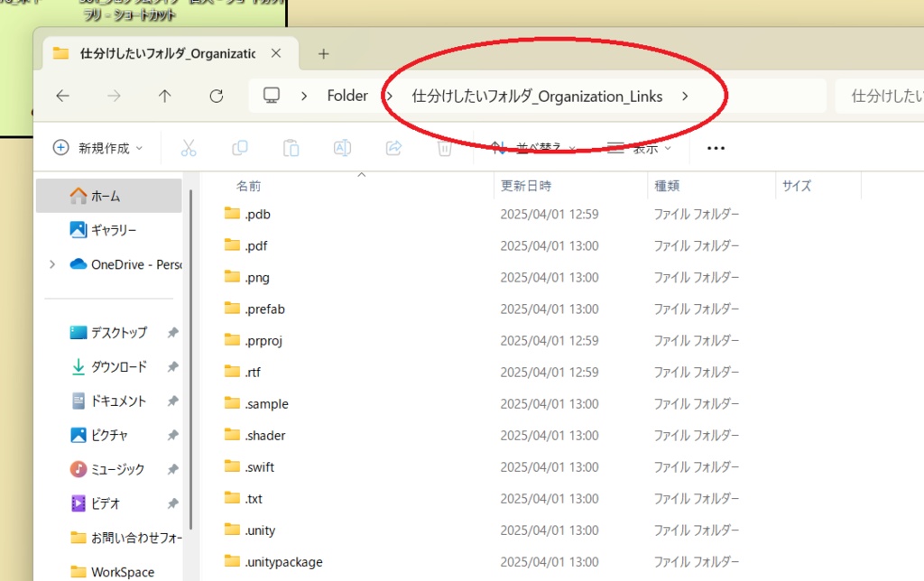
Task: Click the Delete trash icon
Action: pyautogui.click(x=444, y=147)
